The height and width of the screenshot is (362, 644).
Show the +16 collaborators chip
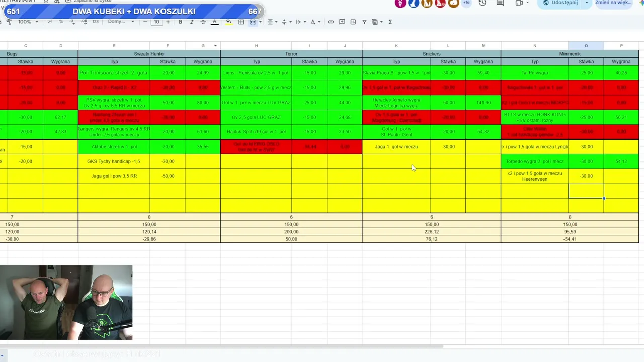click(466, 3)
